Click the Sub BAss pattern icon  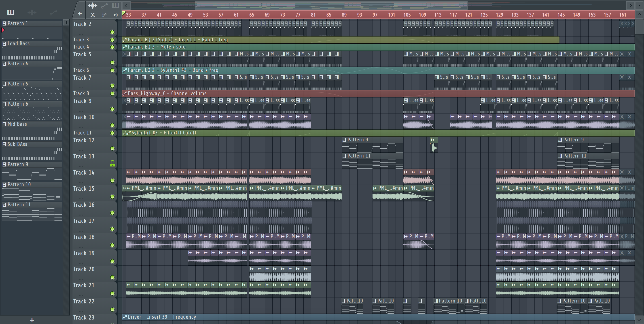click(4, 144)
